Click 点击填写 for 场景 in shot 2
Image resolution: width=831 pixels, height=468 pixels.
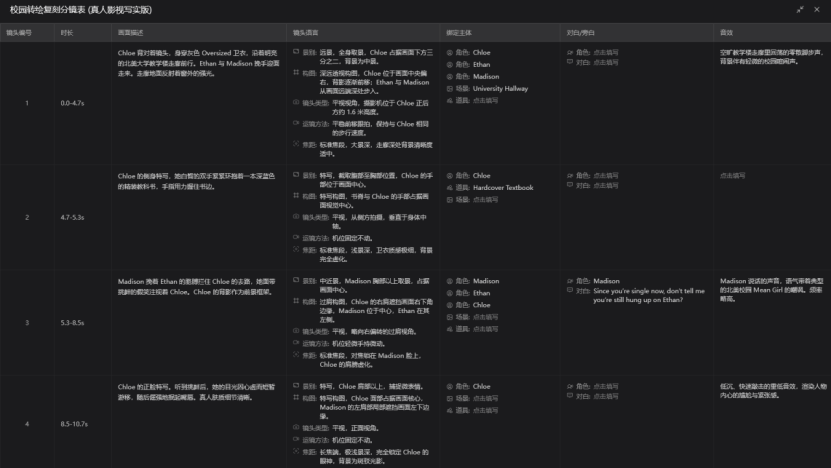click(485, 199)
